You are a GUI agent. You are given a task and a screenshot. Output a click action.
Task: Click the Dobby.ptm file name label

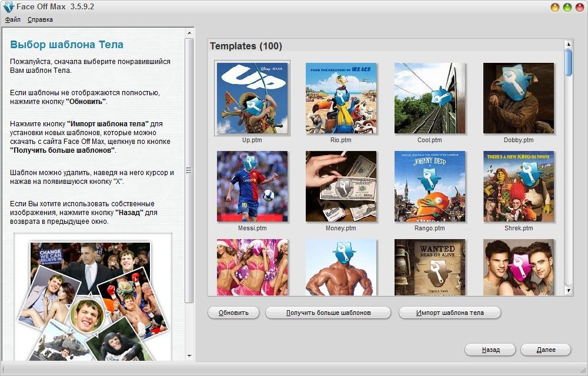click(519, 140)
